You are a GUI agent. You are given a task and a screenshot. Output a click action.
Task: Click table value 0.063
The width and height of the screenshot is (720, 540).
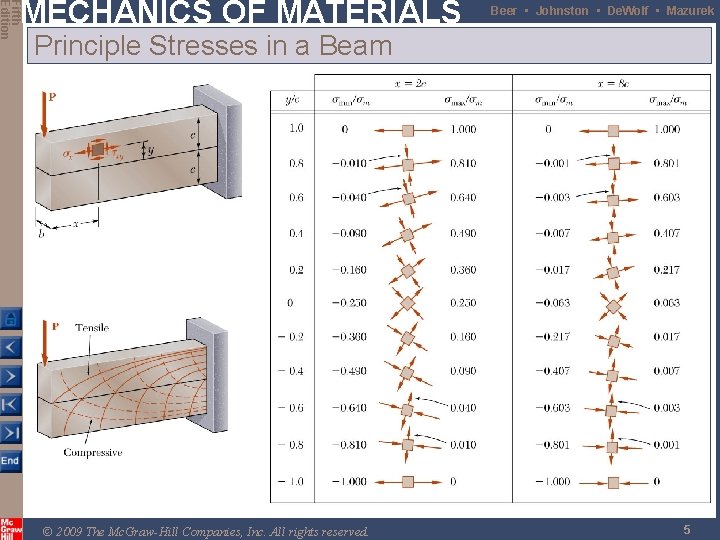666,303
